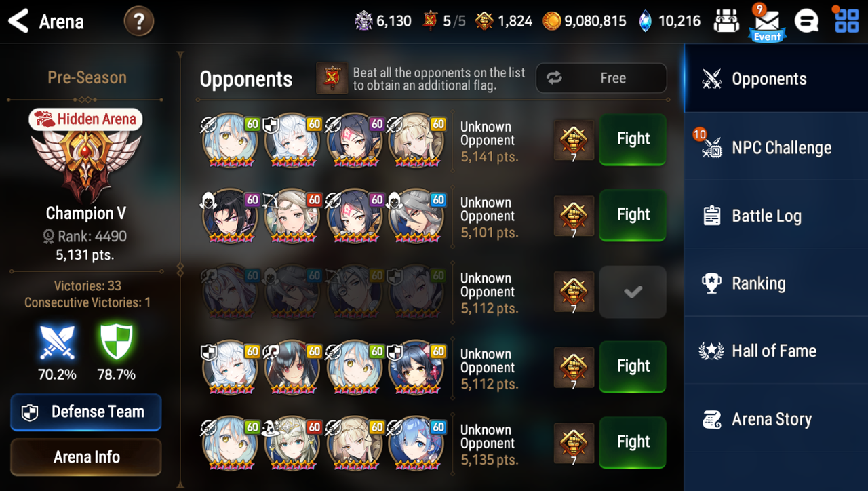Open the chat bubble icon
868x491 pixels.
806,22
